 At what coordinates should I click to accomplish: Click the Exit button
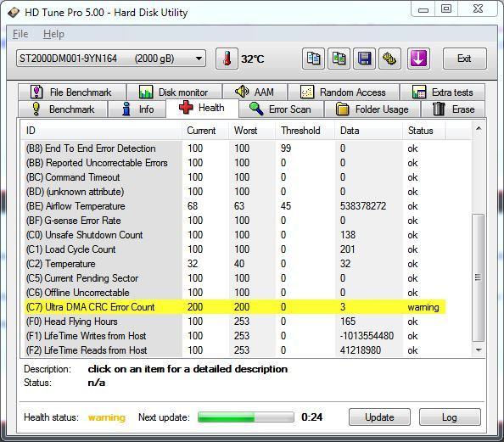click(464, 59)
